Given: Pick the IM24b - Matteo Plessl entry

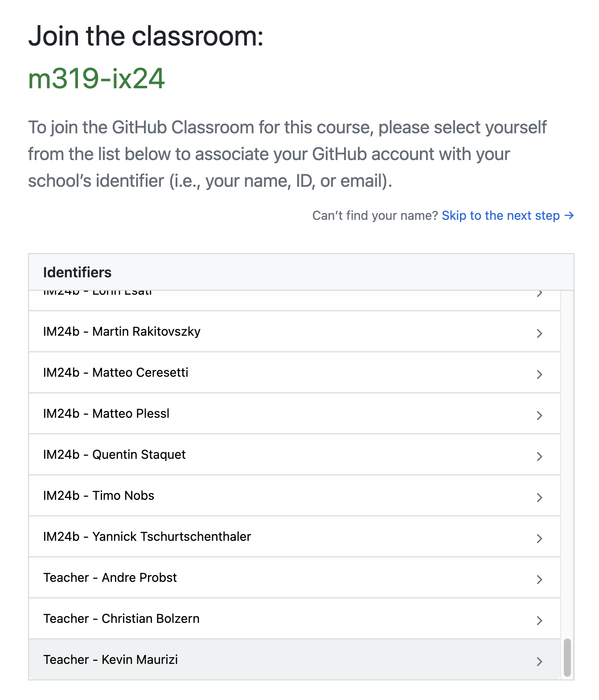Looking at the screenshot, I should (107, 414).
